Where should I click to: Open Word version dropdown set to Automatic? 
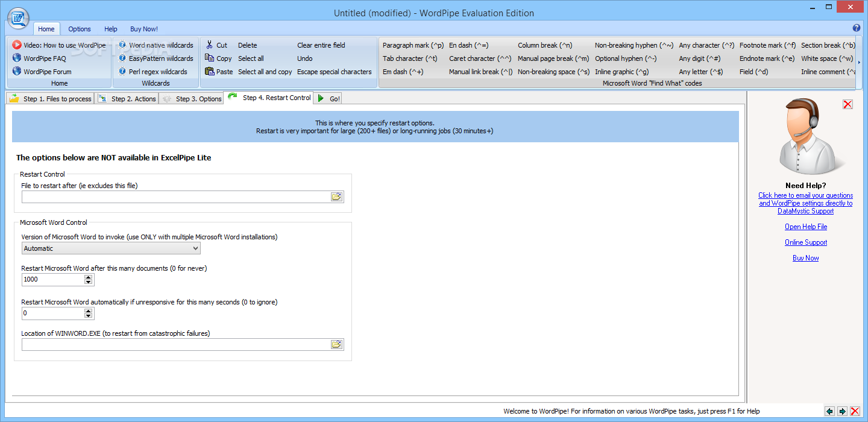[111, 248]
